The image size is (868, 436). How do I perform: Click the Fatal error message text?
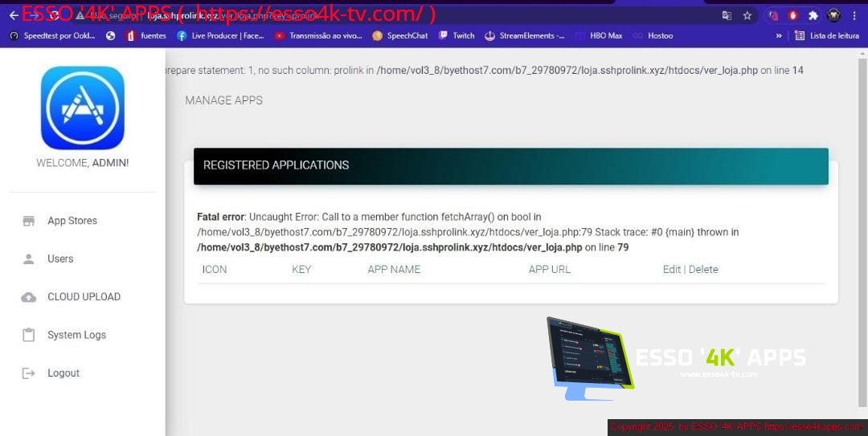tap(468, 232)
